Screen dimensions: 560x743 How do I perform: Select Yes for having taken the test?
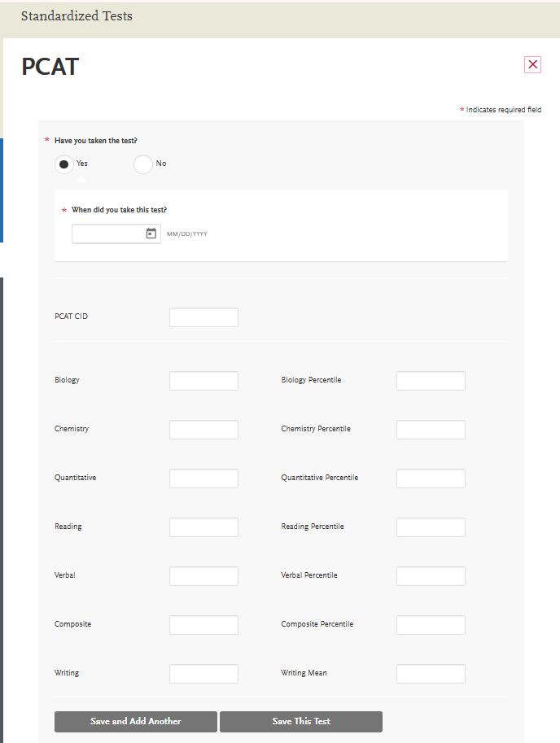64,164
